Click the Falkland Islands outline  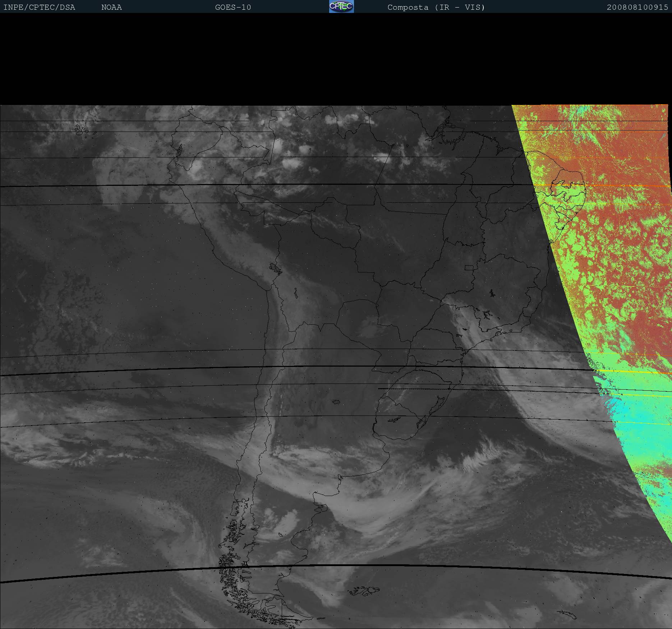click(364, 590)
